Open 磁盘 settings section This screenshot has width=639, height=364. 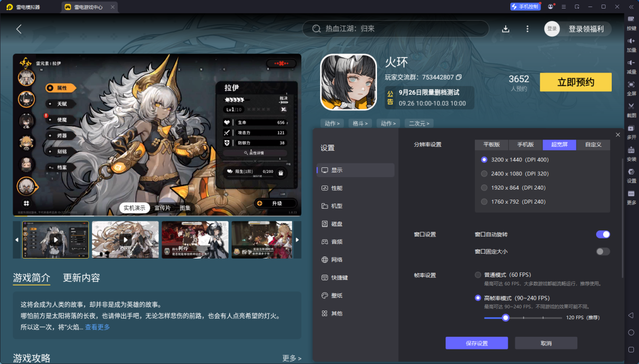click(x=355, y=224)
